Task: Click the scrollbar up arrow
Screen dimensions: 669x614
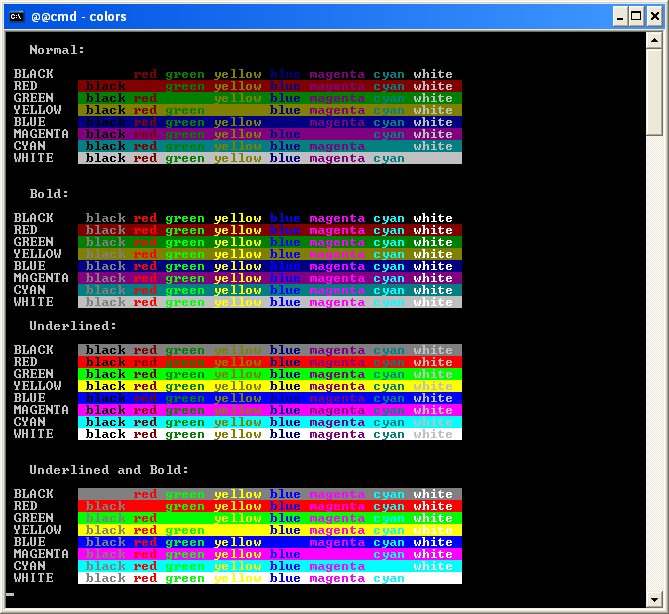Action: point(654,41)
